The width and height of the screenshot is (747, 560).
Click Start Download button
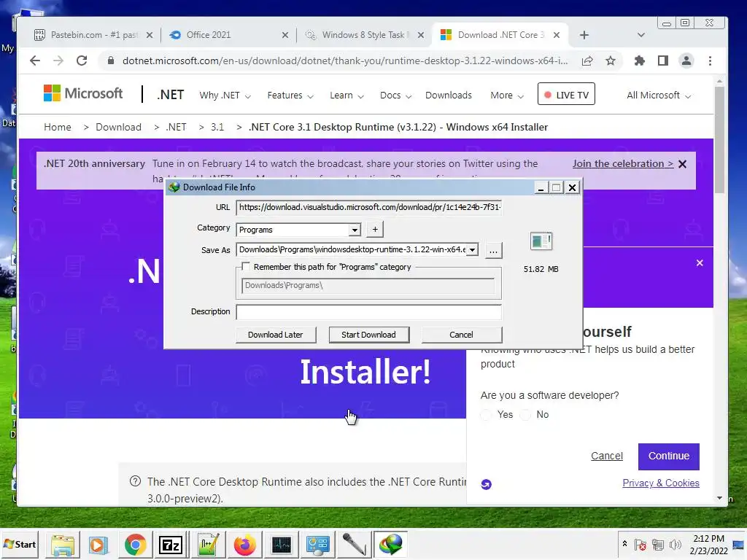pos(368,335)
